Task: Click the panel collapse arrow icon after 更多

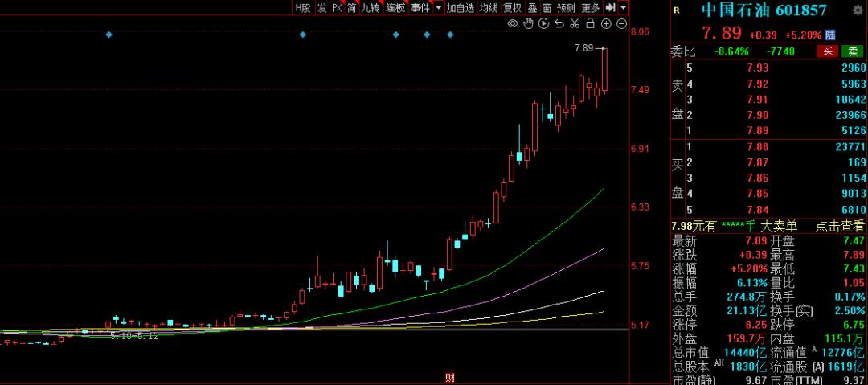Action: [x=610, y=7]
